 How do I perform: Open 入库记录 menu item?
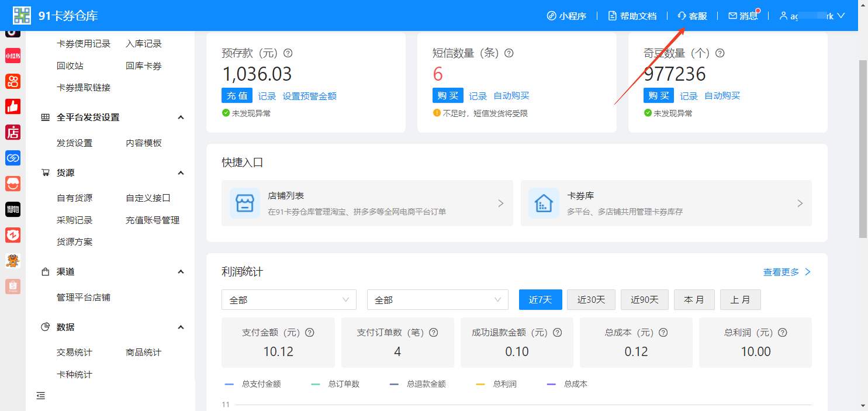144,44
